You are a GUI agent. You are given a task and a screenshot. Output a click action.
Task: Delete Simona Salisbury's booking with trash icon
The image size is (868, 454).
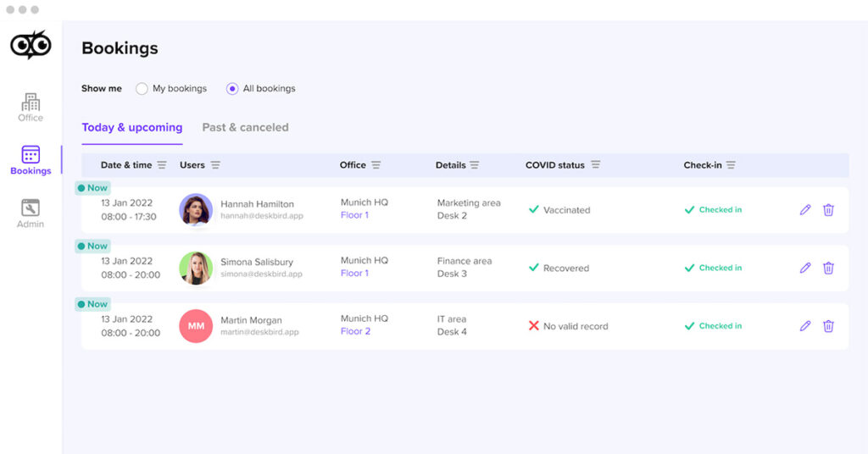(x=828, y=268)
